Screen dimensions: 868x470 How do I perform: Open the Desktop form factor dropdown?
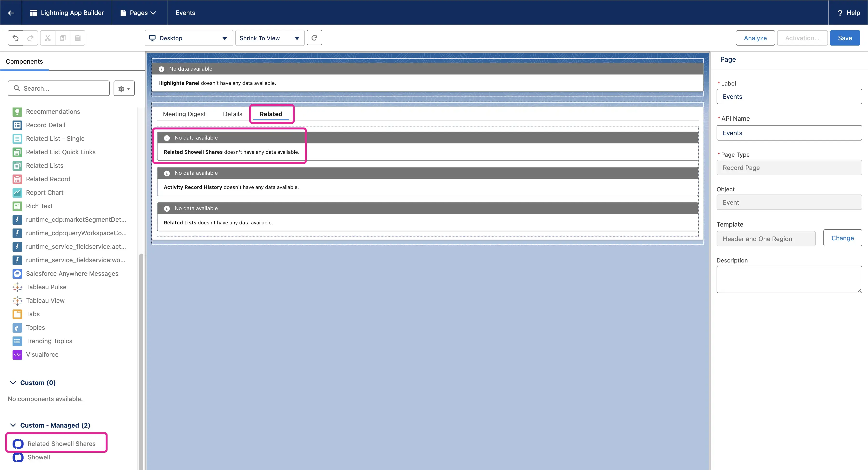(x=189, y=38)
